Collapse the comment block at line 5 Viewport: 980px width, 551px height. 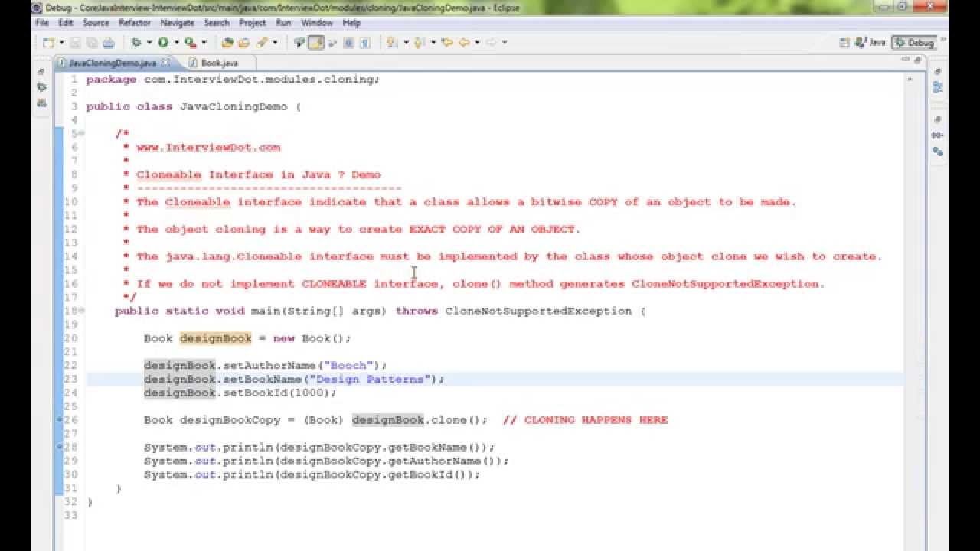pyautogui.click(x=82, y=134)
